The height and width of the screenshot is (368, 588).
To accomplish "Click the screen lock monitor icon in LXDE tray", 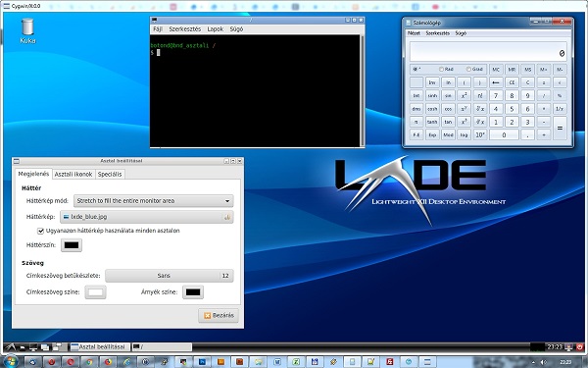I will (x=568, y=347).
